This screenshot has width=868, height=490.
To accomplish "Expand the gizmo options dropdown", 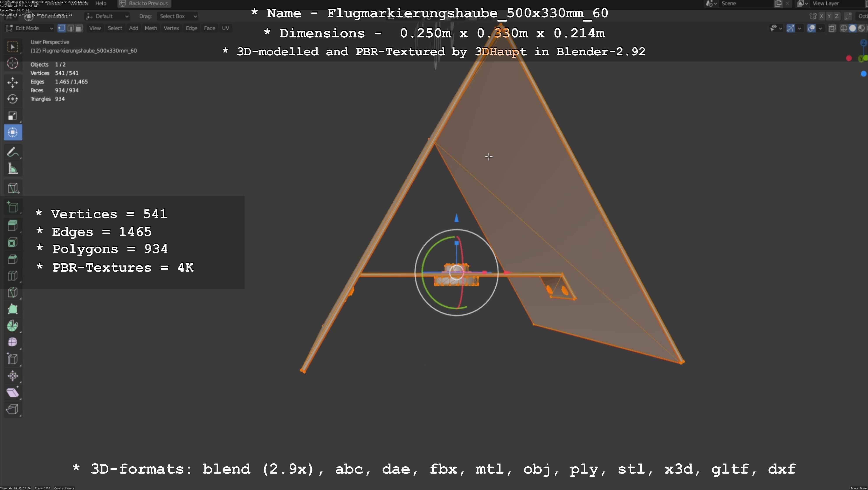I will point(799,28).
